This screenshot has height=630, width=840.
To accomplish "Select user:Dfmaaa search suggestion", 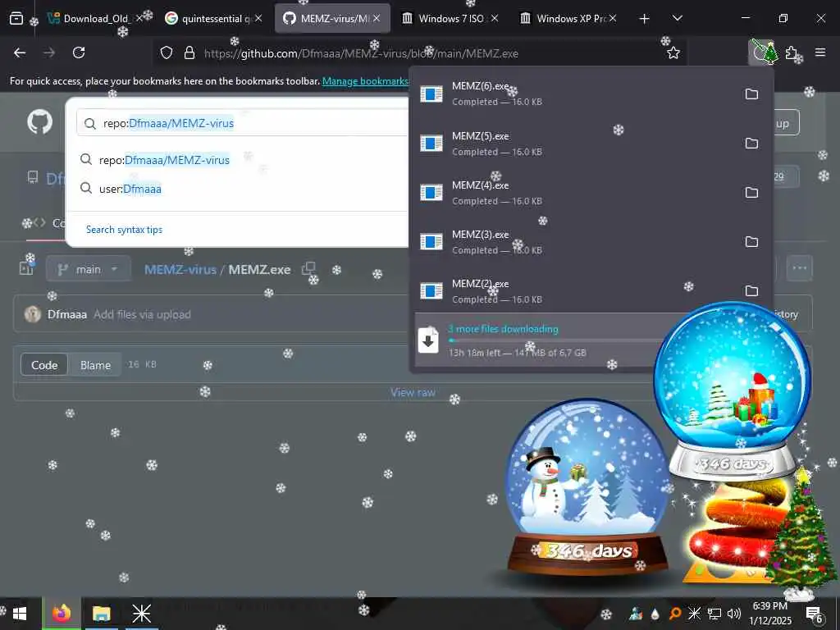I will coord(239,189).
